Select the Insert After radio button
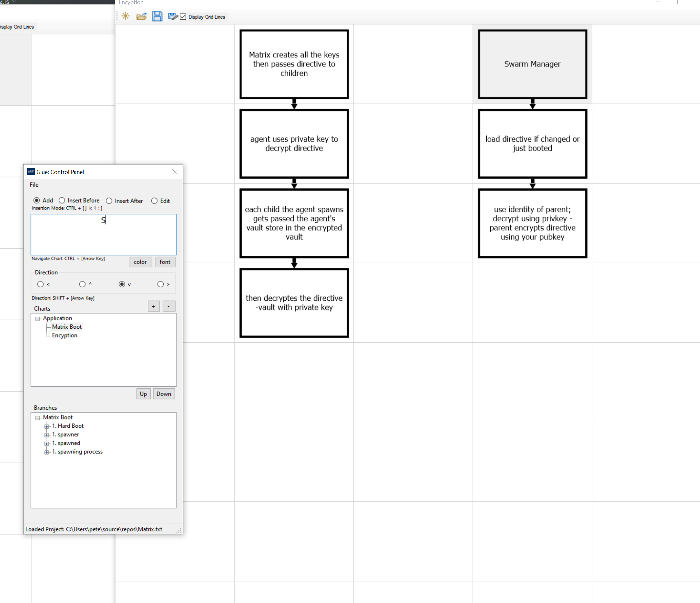700x603 pixels. coord(109,201)
